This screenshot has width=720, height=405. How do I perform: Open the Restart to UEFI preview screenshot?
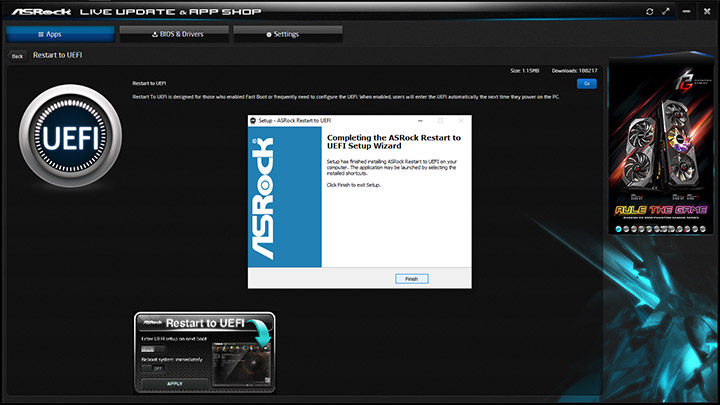[x=205, y=353]
